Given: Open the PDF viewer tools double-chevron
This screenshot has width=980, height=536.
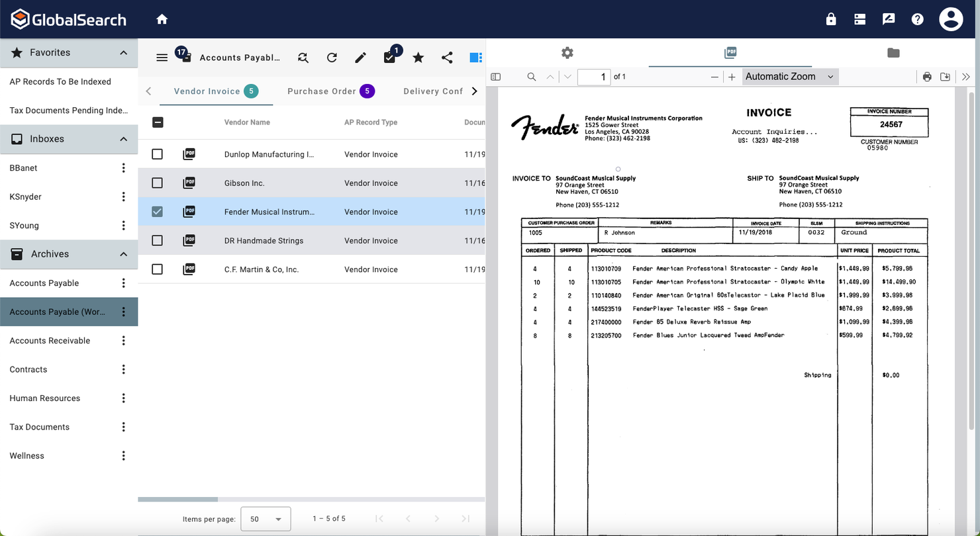Looking at the screenshot, I should click(966, 77).
